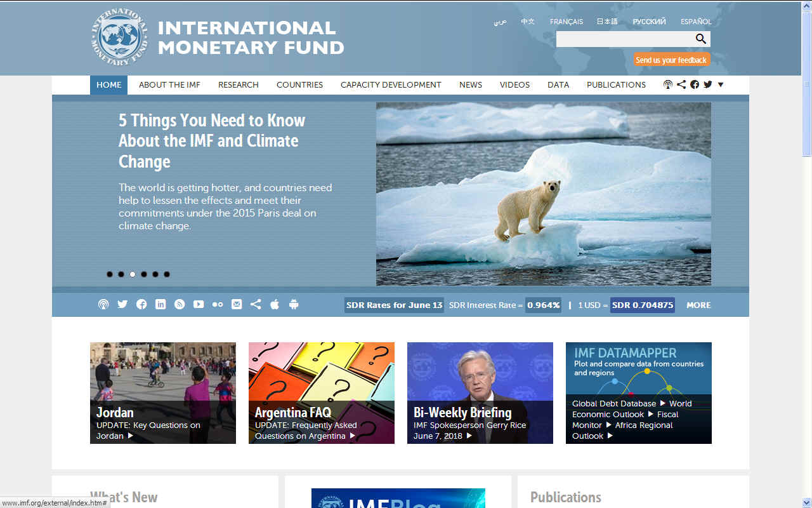Open the RESEARCH menu

click(239, 85)
